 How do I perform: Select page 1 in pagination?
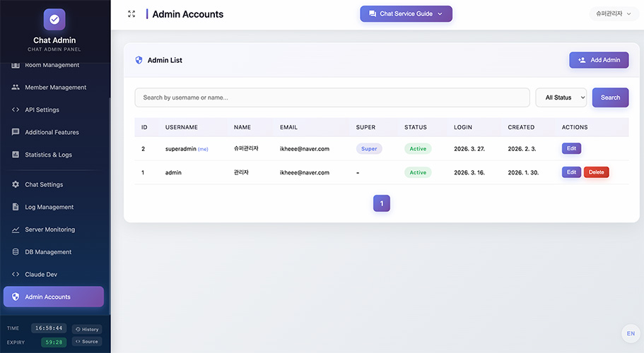tap(382, 203)
